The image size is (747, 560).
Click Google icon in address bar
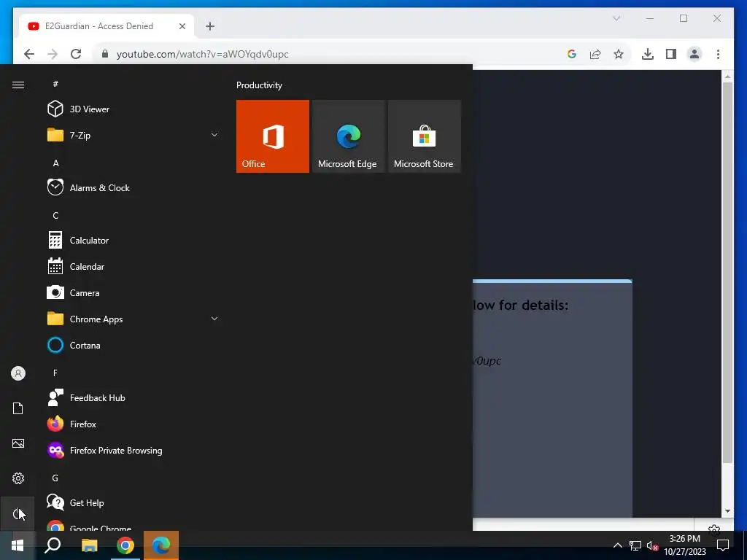(x=572, y=54)
